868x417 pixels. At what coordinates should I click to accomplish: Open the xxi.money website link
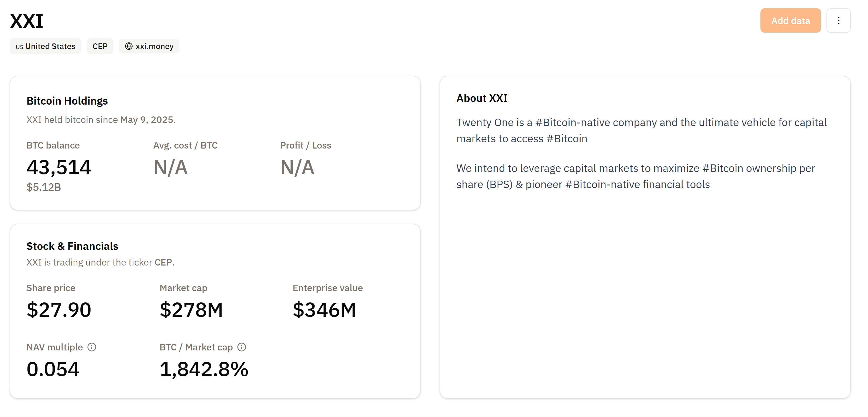click(x=154, y=46)
